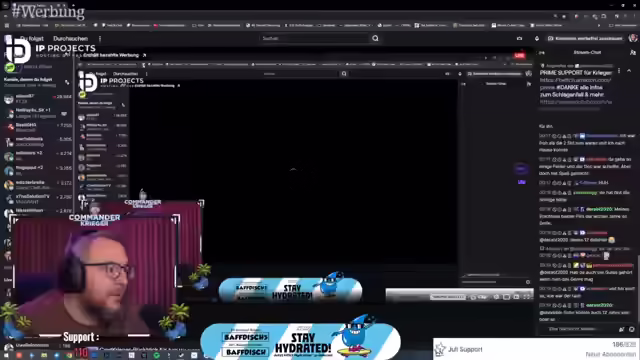Open the Prime loot crown icon
The image size is (640, 360).
tap(519, 38)
